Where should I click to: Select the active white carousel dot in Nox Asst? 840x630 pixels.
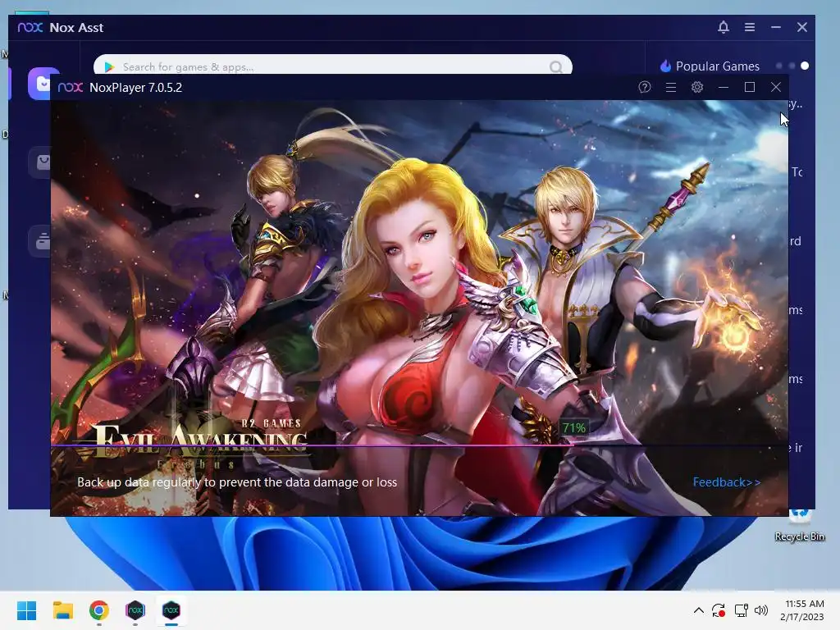[805, 66]
